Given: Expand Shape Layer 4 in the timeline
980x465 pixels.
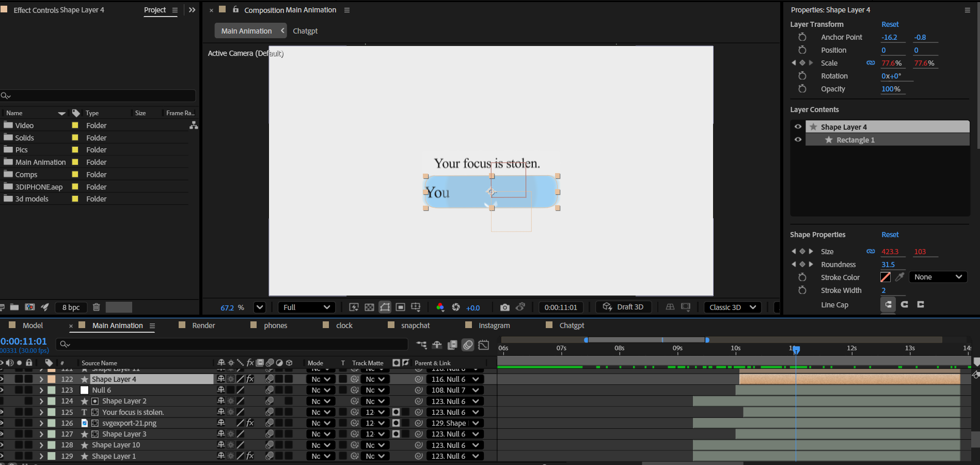Looking at the screenshot, I should tap(41, 379).
